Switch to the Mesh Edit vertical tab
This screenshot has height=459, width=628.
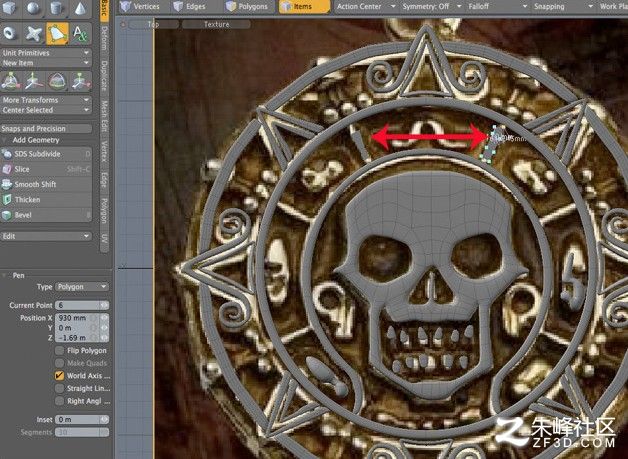pyautogui.click(x=104, y=115)
